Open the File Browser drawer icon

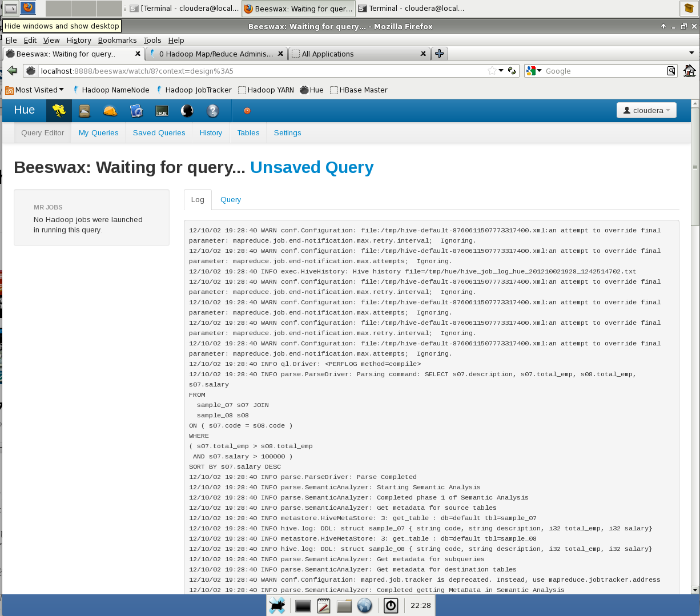click(85, 111)
